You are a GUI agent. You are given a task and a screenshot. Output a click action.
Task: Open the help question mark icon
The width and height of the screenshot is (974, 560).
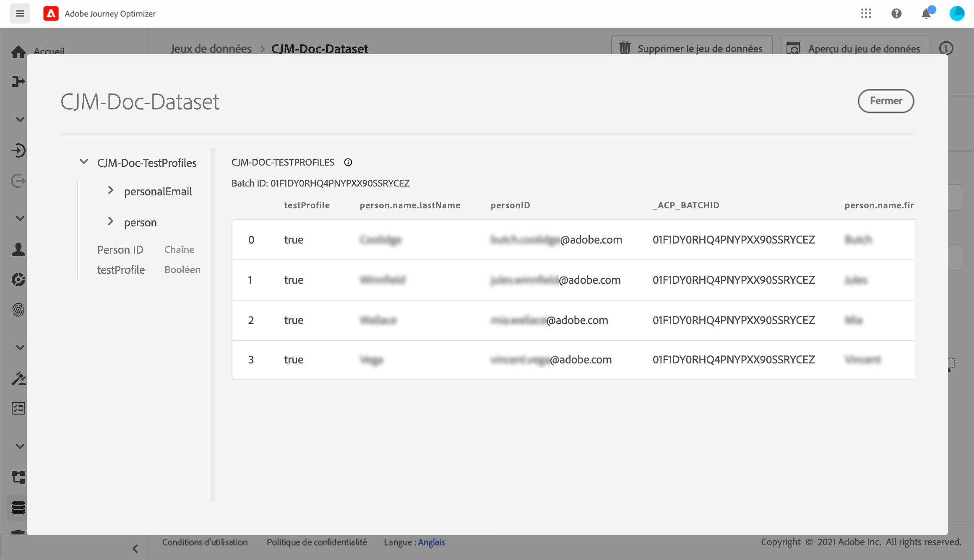pyautogui.click(x=896, y=13)
